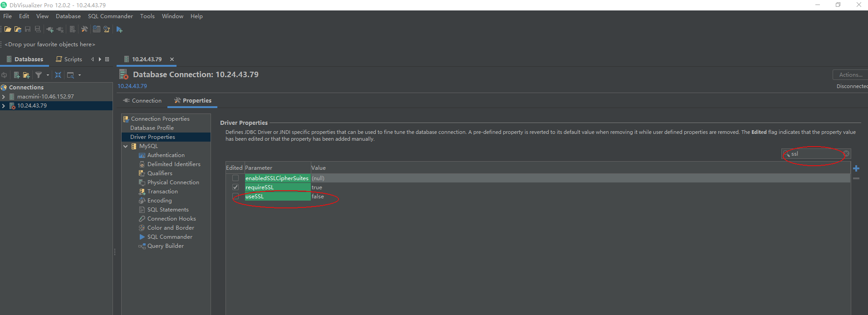The height and width of the screenshot is (315, 868).
Task: Open the Tools menu
Action: [x=147, y=16]
